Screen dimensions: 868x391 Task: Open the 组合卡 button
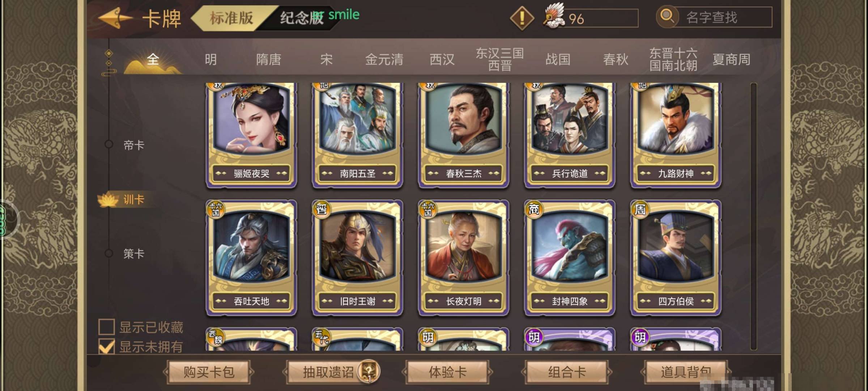point(567,372)
